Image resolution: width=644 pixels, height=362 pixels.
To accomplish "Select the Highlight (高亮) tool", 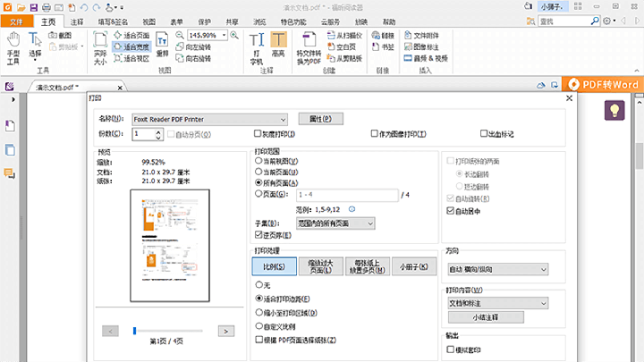I will (x=278, y=45).
